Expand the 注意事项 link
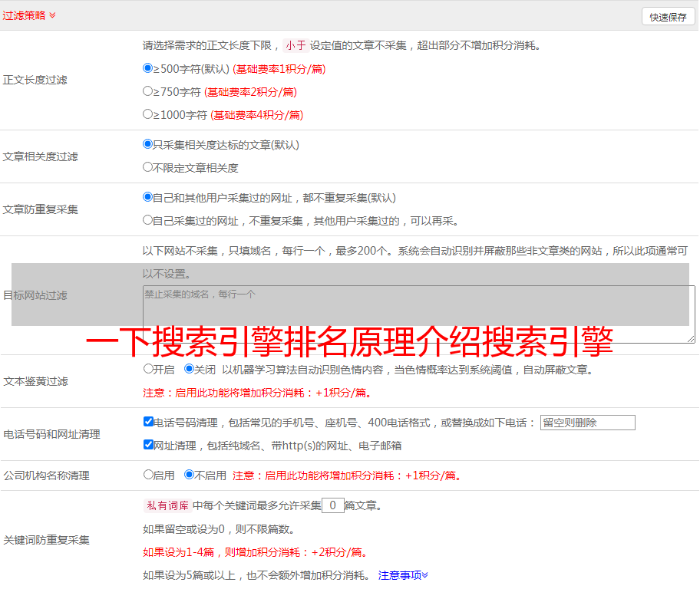The height and width of the screenshot is (589, 700). click(x=402, y=575)
